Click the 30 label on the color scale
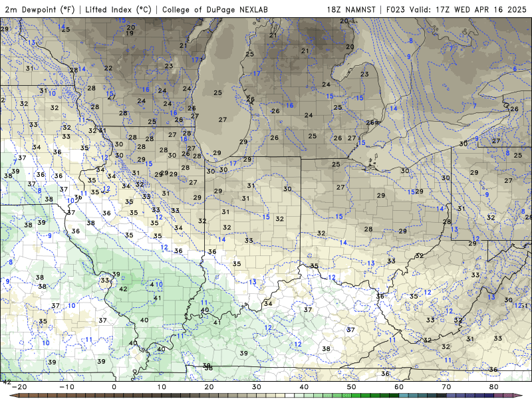The image size is (532, 399). tap(257, 387)
